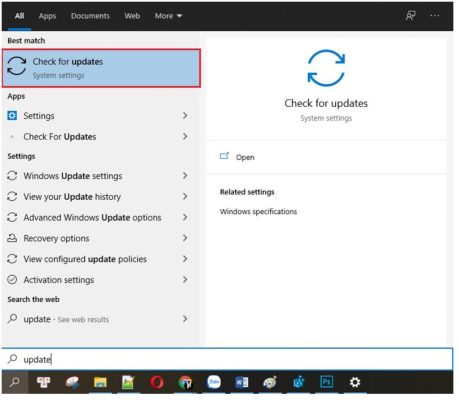Expand the Advanced Windows Update options chevron

point(185,217)
